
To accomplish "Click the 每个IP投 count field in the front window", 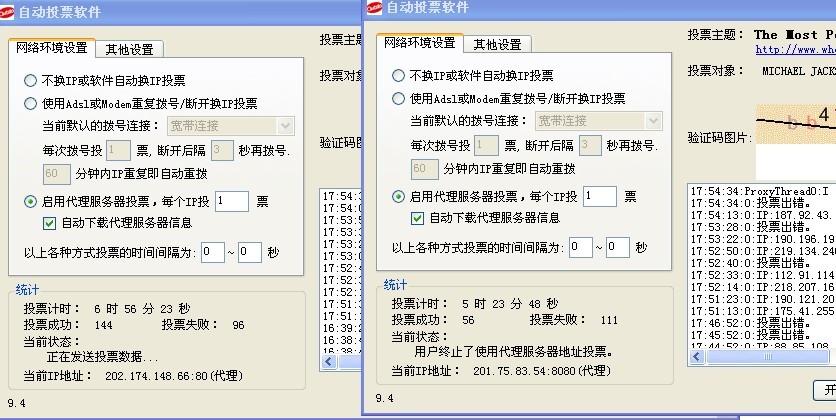I will (x=599, y=196).
